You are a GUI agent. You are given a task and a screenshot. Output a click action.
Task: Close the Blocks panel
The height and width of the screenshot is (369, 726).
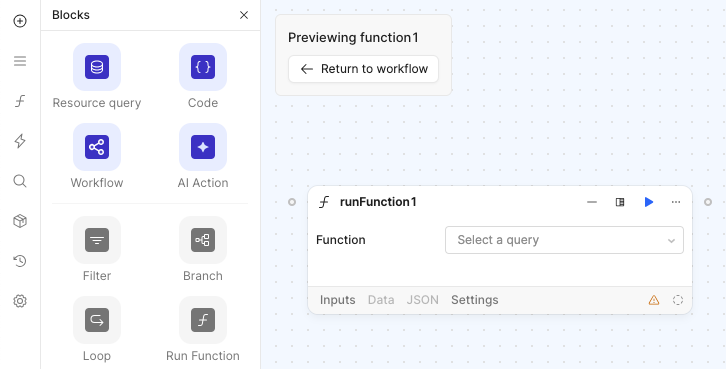tap(244, 15)
